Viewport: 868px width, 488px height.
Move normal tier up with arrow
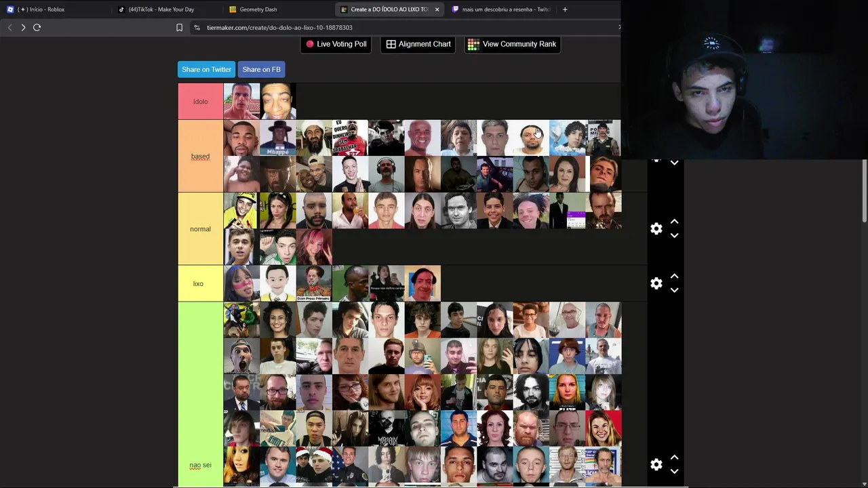(x=674, y=222)
